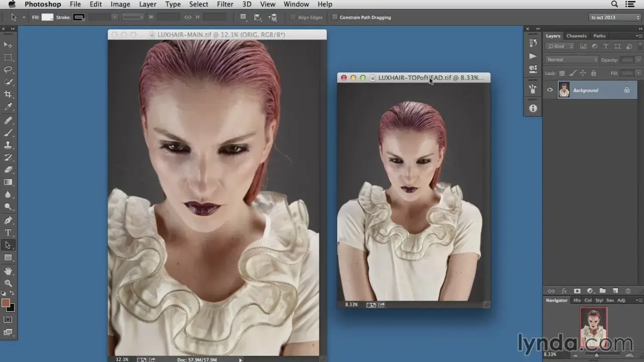The image size is (644, 362).
Task: Enable Constrain Path Dragging checkbox
Action: pyautogui.click(x=335, y=17)
